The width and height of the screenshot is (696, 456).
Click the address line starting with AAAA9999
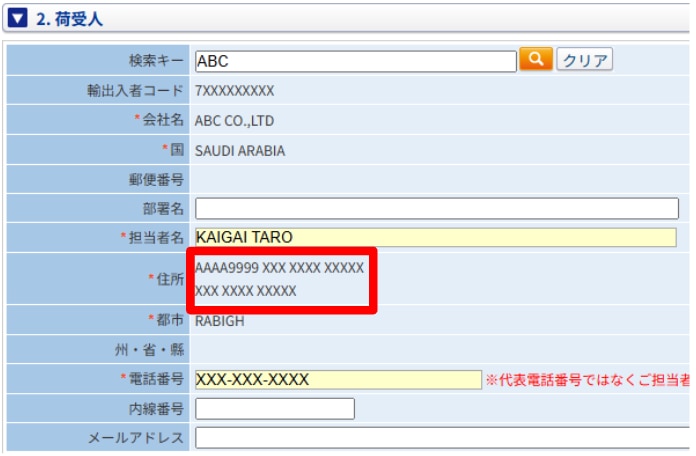click(x=279, y=269)
